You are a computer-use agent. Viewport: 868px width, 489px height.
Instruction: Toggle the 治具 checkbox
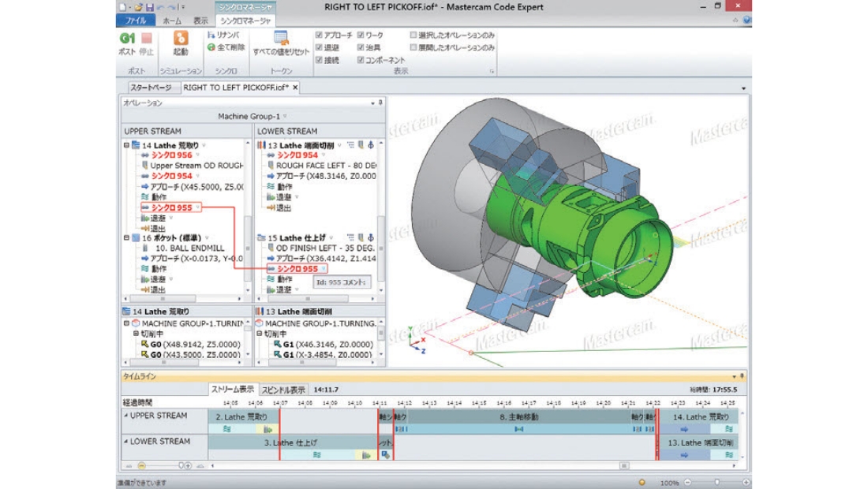pyautogui.click(x=361, y=47)
